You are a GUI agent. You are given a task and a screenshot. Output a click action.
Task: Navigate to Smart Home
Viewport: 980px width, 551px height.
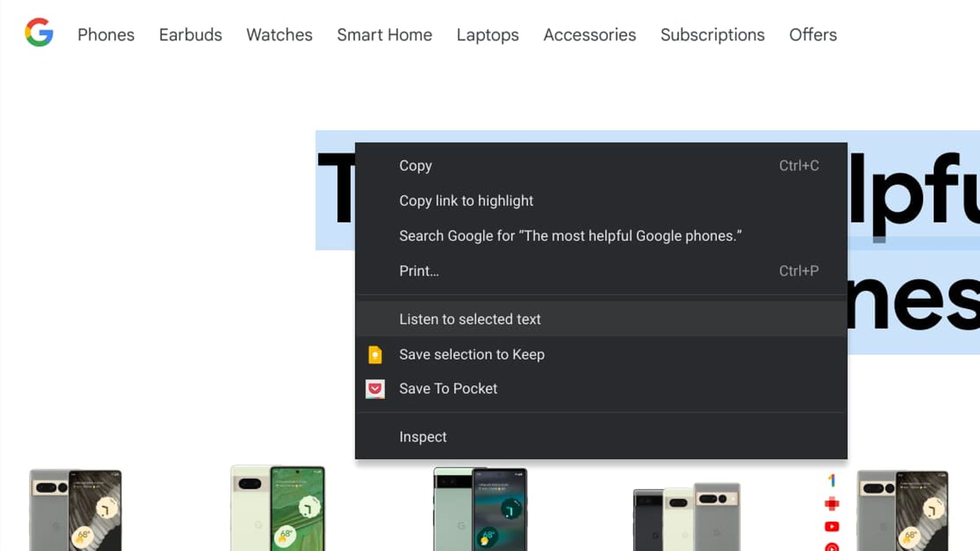(x=384, y=35)
